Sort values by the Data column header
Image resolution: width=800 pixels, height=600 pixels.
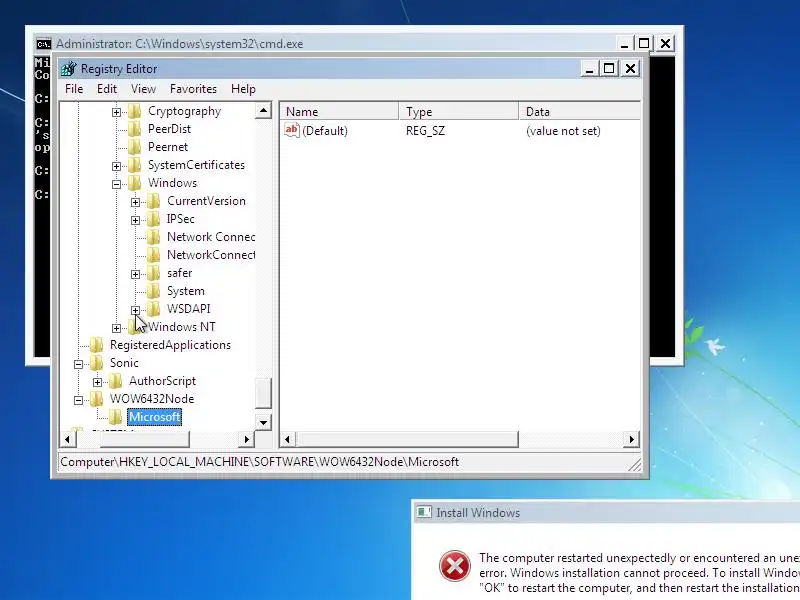click(x=580, y=112)
